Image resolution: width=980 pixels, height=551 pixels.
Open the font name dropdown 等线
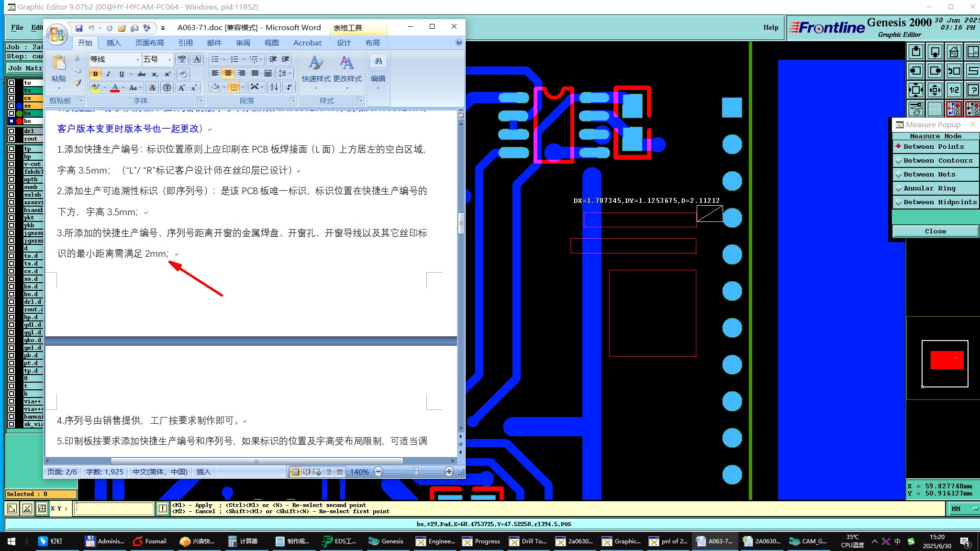pos(138,60)
